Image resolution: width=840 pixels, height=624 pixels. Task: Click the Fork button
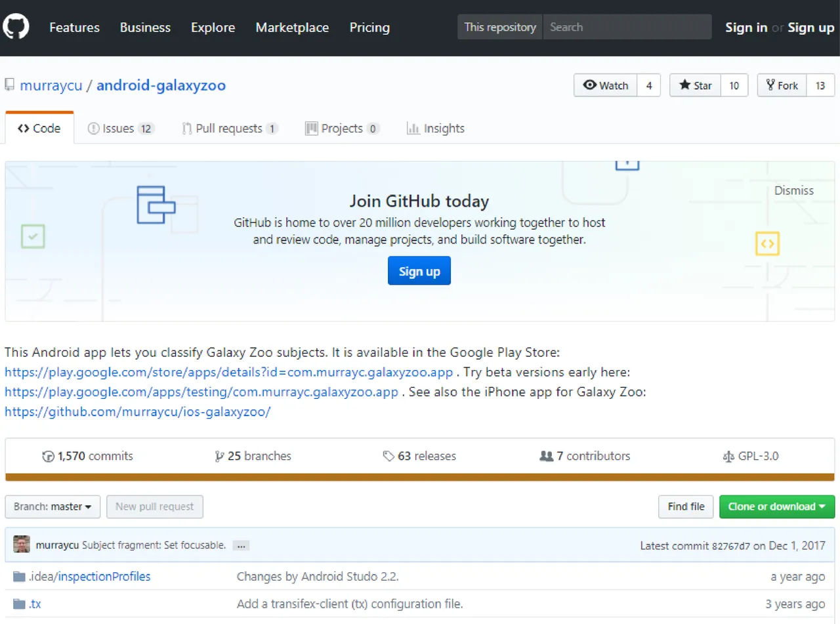(x=782, y=85)
